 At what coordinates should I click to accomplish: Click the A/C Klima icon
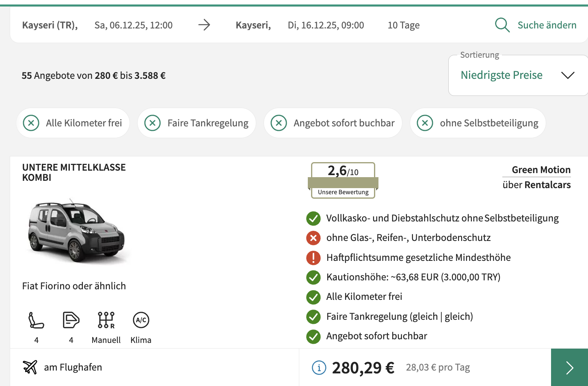141,320
